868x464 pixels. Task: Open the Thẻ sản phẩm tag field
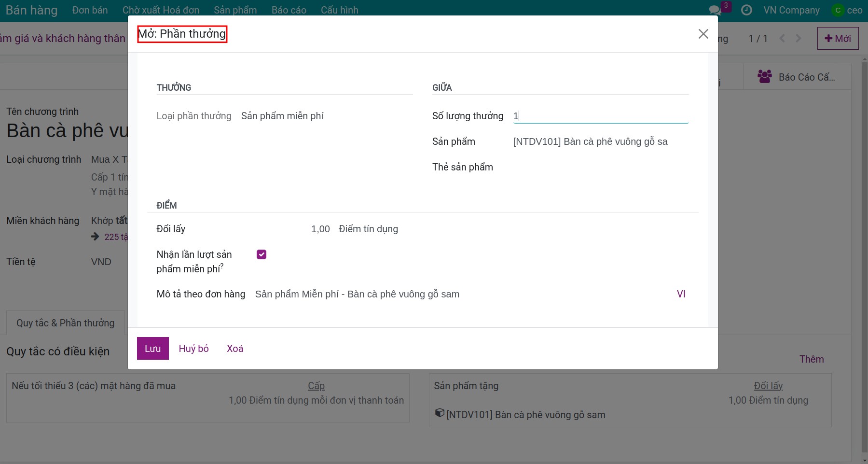pyautogui.click(x=600, y=167)
